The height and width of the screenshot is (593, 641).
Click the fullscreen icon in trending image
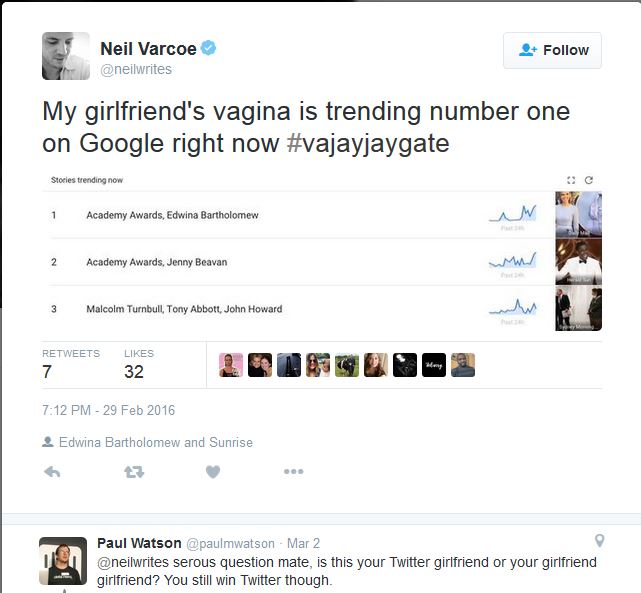coord(571,180)
